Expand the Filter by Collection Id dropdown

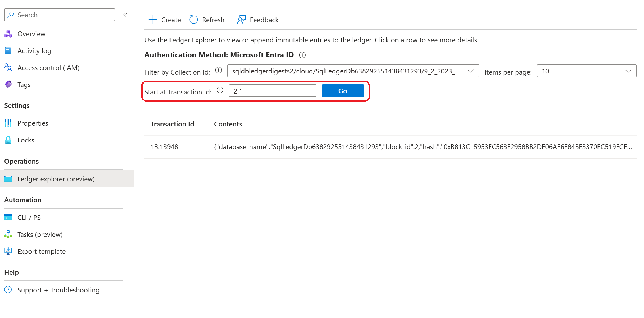point(353,71)
